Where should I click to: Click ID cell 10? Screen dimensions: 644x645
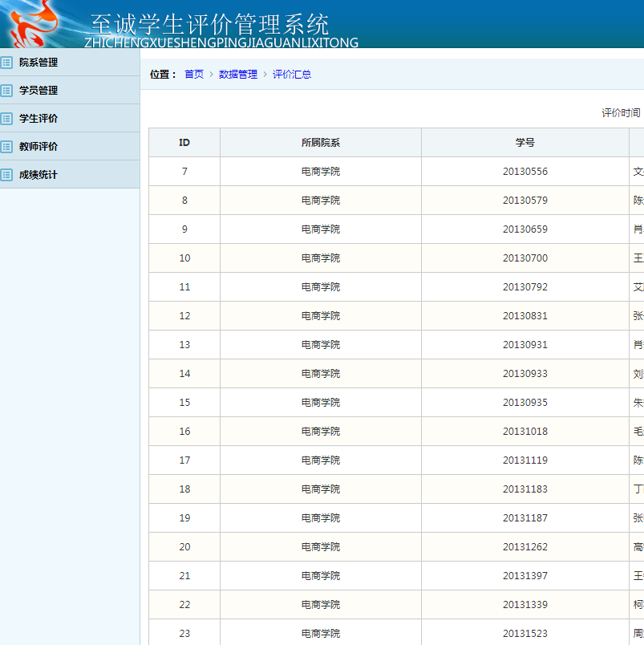[x=184, y=258]
